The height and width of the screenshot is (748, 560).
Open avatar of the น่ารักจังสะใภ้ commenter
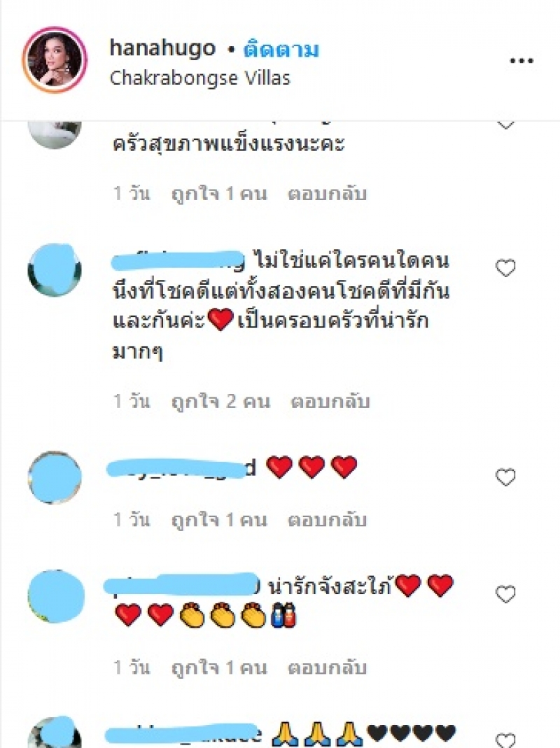pyautogui.click(x=56, y=596)
